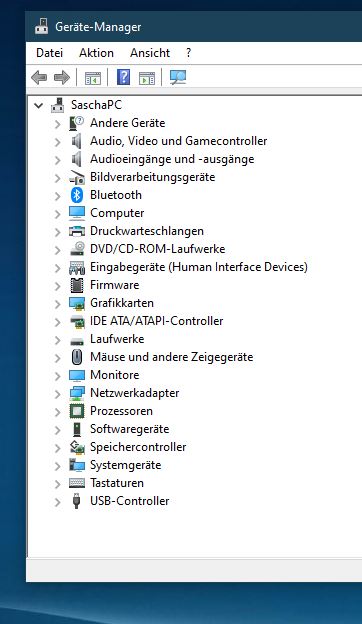This screenshot has height=624, width=362.
Task: Open the Aktion menu
Action: point(96,53)
